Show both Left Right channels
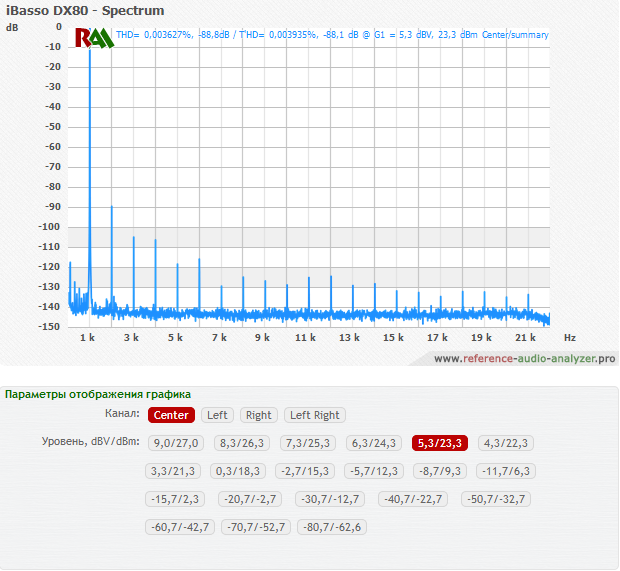This screenshot has height=571, width=620. (315, 415)
